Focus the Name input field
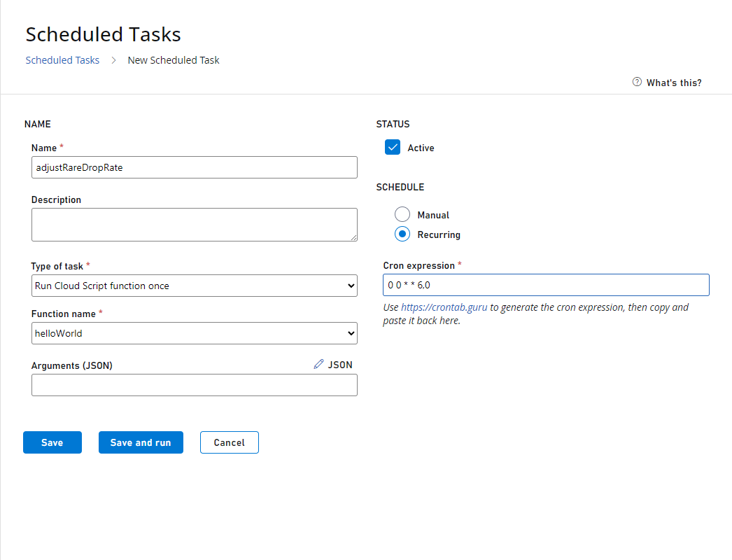This screenshot has width=732, height=560. point(195,167)
